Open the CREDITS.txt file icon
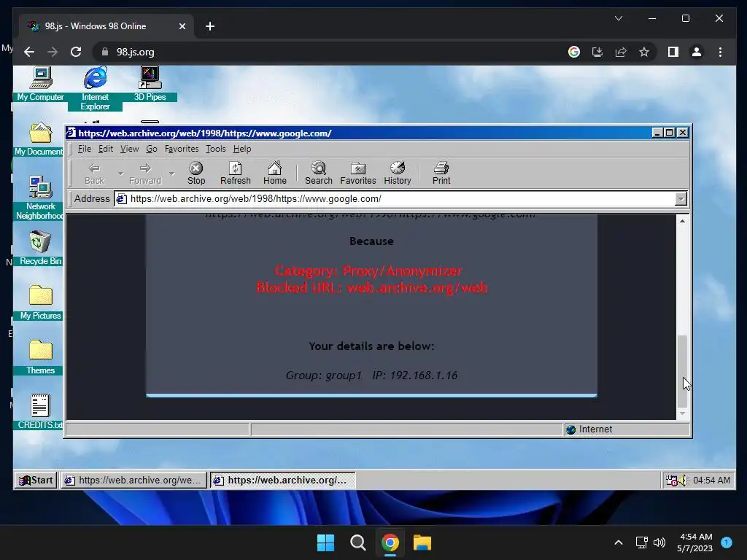Screen dimensions: 747x560 (x=40, y=412)
